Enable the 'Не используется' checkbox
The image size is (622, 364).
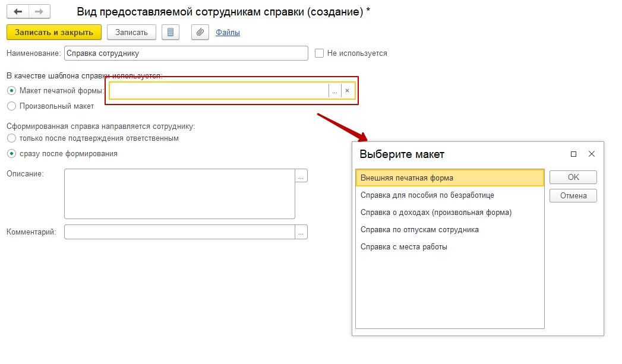pos(320,53)
